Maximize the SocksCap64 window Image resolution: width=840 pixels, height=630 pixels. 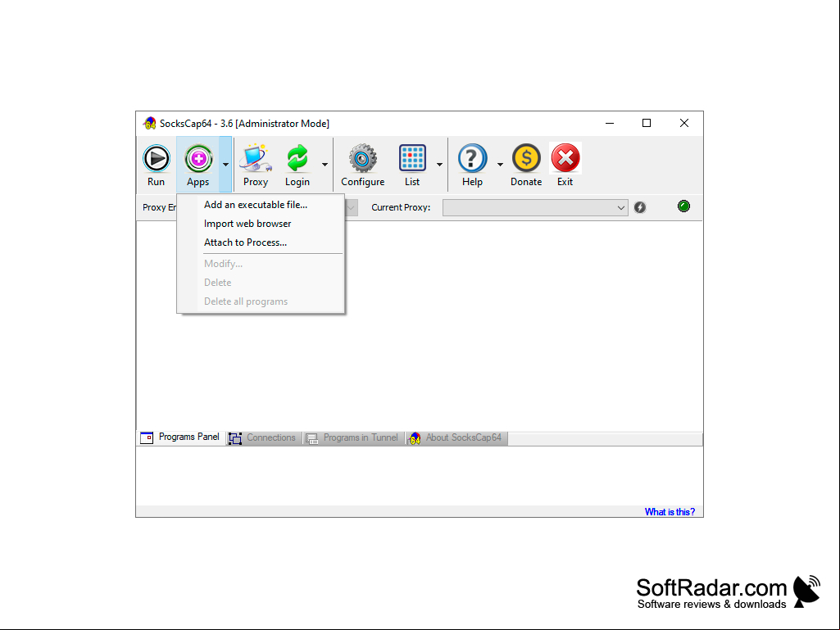(647, 123)
